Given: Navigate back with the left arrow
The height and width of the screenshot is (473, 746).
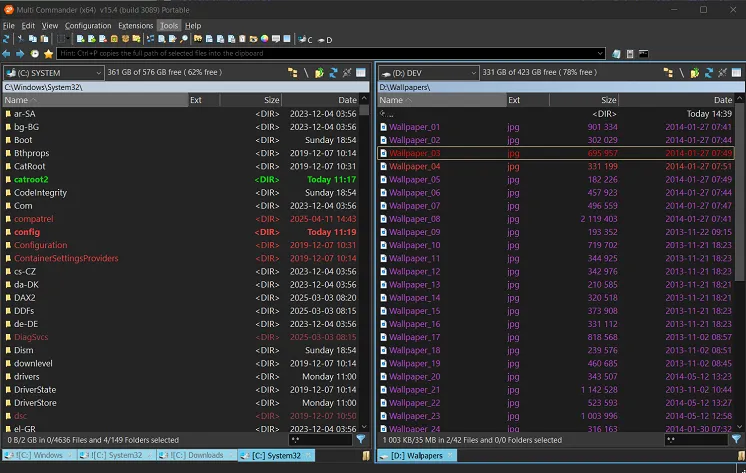Looking at the screenshot, I should pos(6,54).
